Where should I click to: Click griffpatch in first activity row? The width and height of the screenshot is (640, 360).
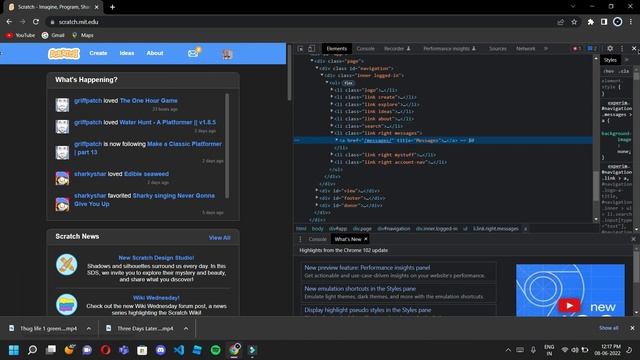[88, 100]
